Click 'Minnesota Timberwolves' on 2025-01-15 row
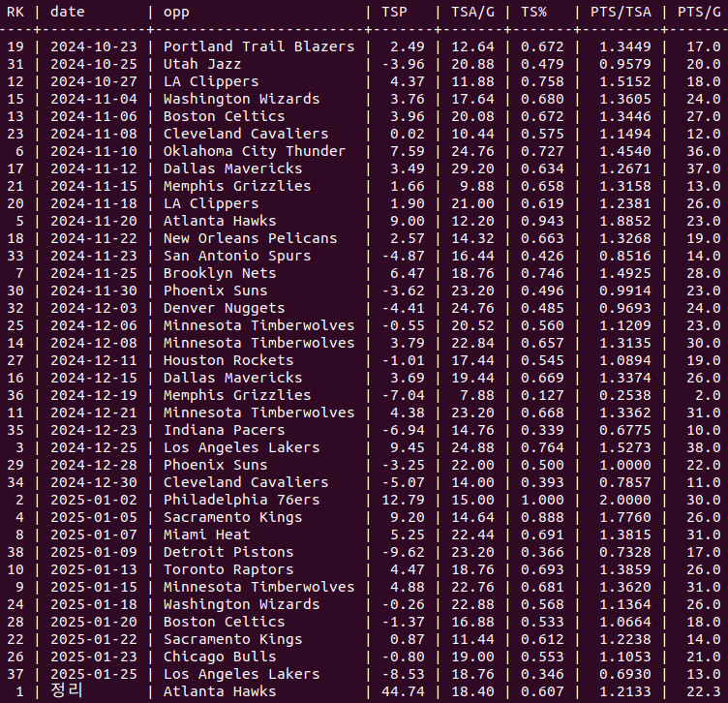728x703 pixels. (x=258, y=587)
